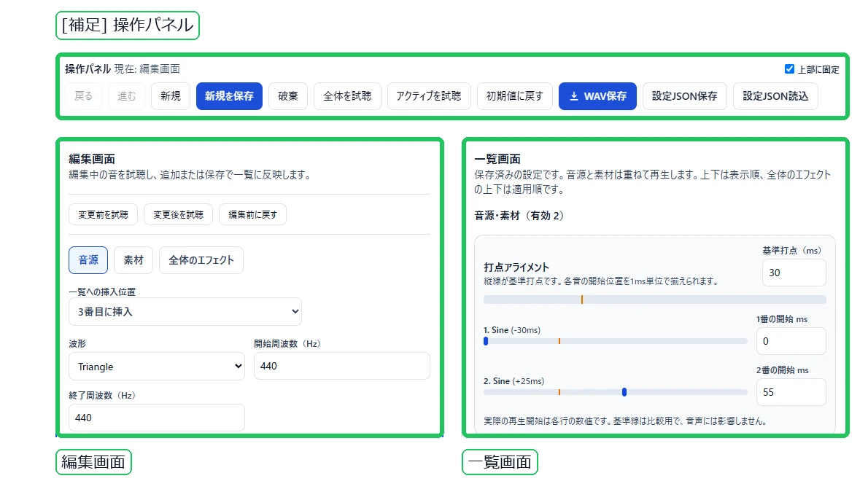Click the 新規を保存 button
Viewport: 868px width, 481px height.
229,96
